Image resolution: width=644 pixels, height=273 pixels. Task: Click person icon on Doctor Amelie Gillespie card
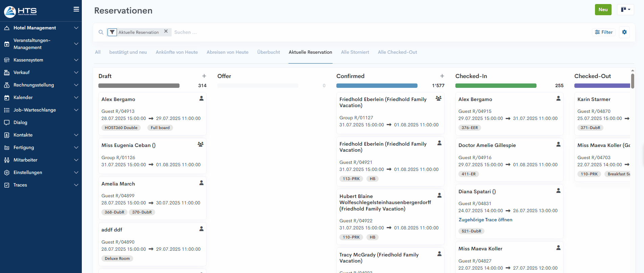(558, 144)
